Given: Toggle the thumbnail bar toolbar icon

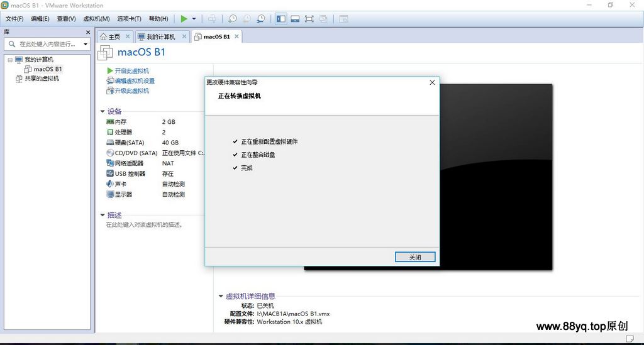Looking at the screenshot, I should point(295,18).
